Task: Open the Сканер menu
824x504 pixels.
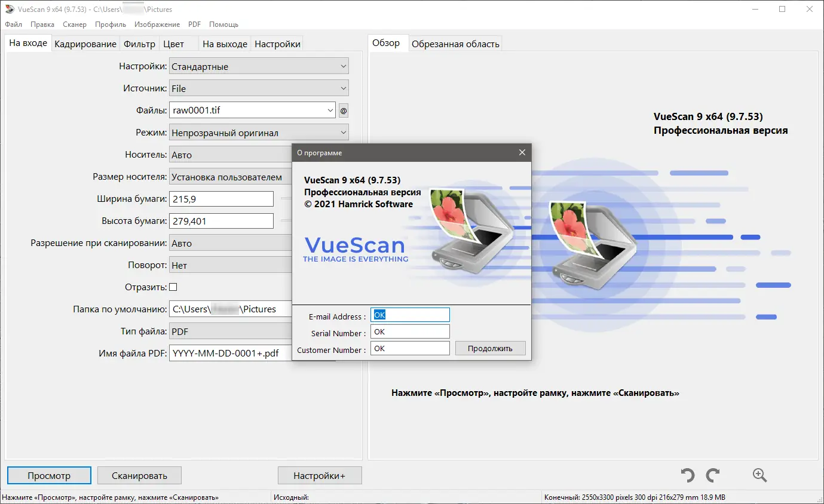Action: tap(74, 24)
